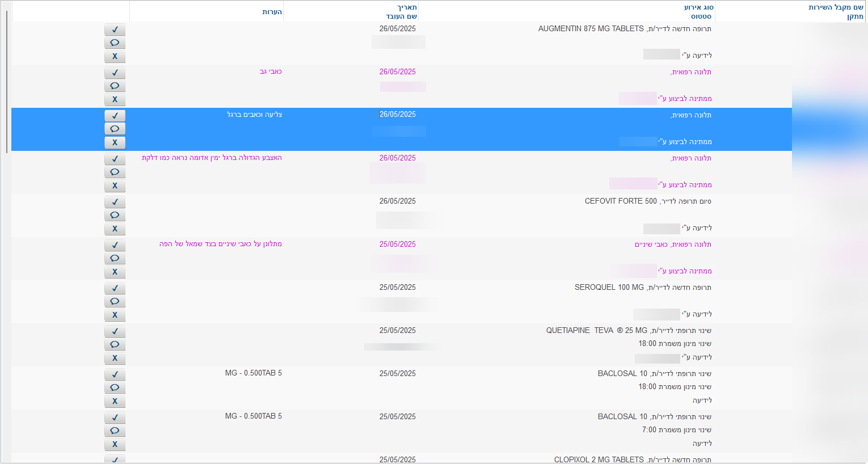Click X icon on BACLOSAL 10 row at 18:00
Image resolution: width=868 pixels, height=464 pixels.
coord(115,402)
